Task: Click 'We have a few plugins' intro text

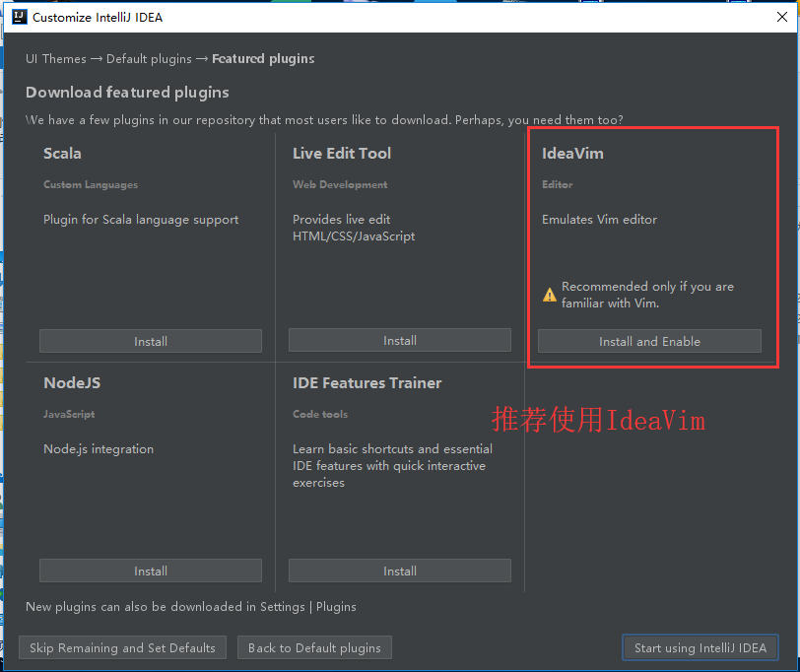Action: 324,120
